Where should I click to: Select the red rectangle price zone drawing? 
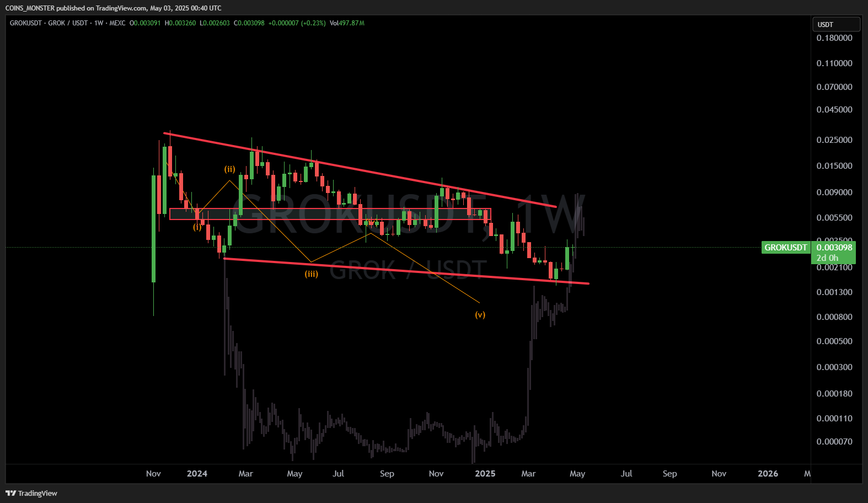click(330, 214)
